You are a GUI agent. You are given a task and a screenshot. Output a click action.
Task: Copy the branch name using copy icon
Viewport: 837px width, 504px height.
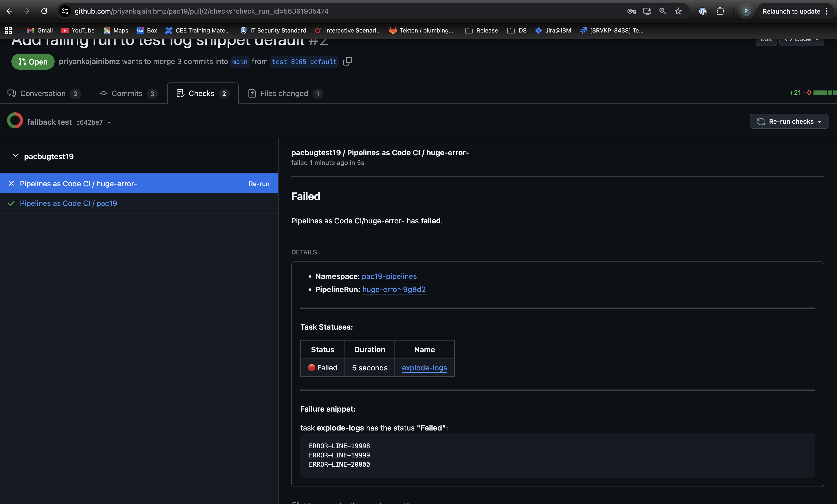point(347,61)
